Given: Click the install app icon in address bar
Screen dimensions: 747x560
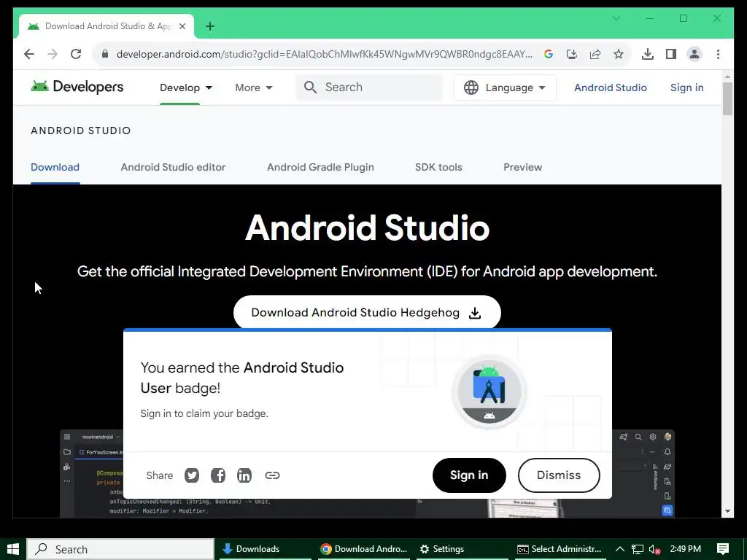Looking at the screenshot, I should pyautogui.click(x=572, y=54).
